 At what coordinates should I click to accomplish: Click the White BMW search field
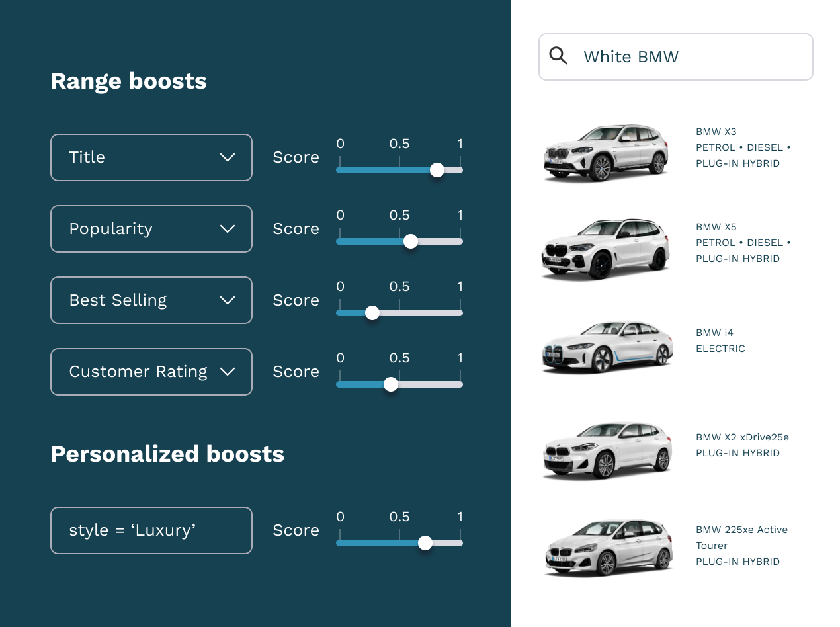[x=676, y=57]
